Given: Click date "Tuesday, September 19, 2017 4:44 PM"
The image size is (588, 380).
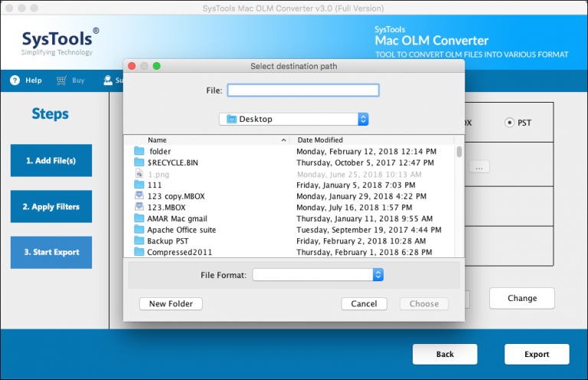Looking at the screenshot, I should pyautogui.click(x=369, y=230).
